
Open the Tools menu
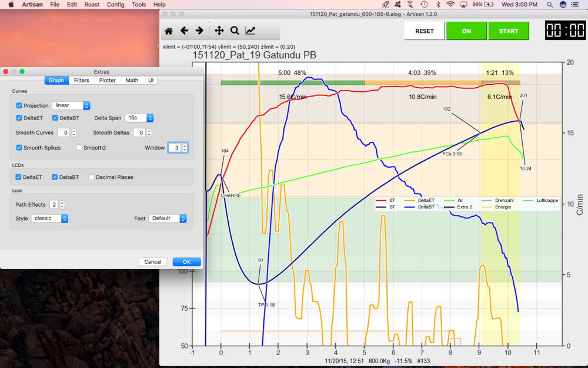click(x=139, y=5)
